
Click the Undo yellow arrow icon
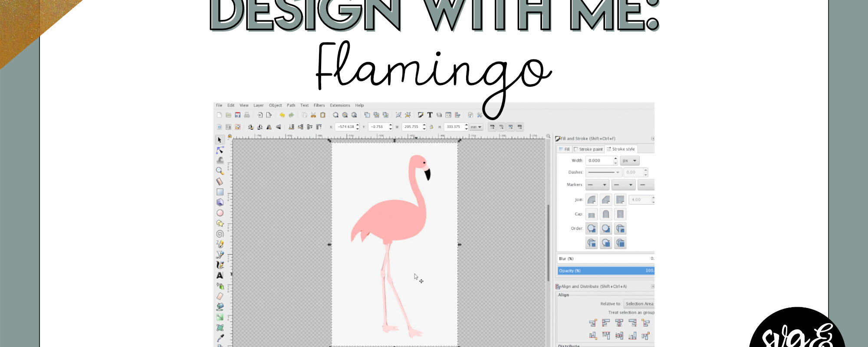(282, 115)
